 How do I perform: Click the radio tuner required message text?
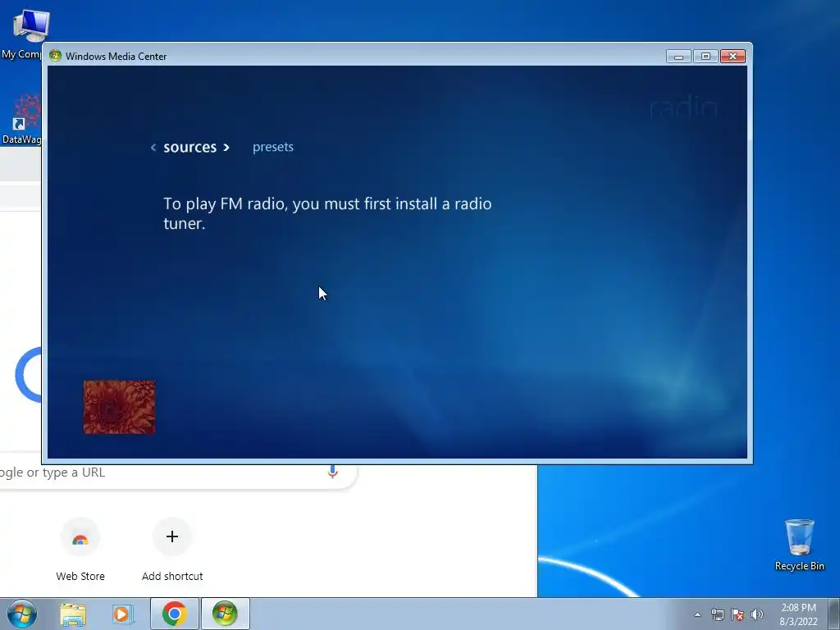(327, 213)
